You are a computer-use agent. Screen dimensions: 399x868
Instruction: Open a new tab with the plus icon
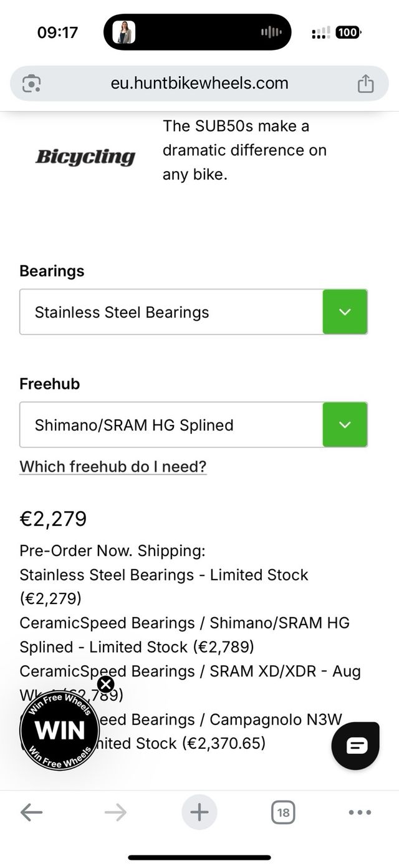pyautogui.click(x=199, y=812)
